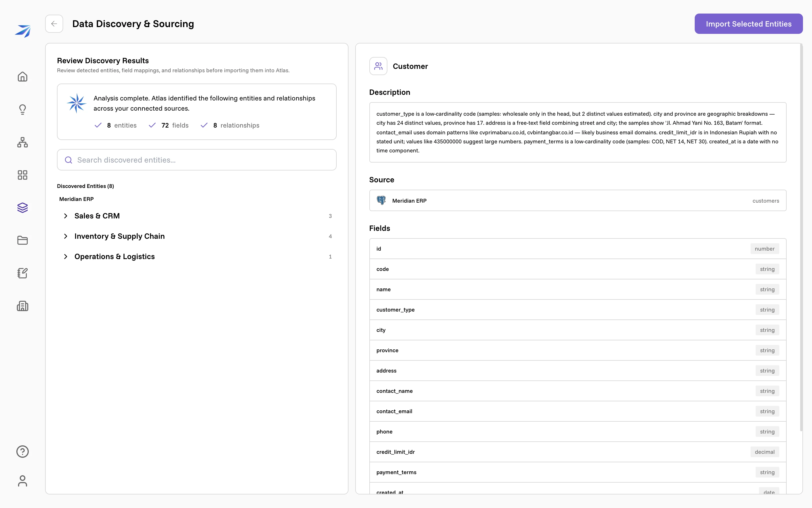Select the name field row
The width and height of the screenshot is (812, 508).
click(577, 290)
